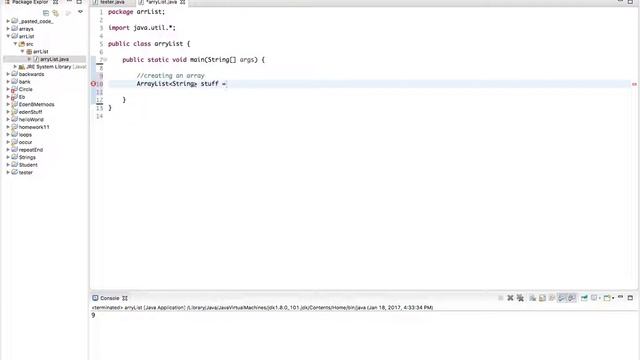Remove all terminated launches
Viewport: 640px width, 360px height.
point(520,298)
